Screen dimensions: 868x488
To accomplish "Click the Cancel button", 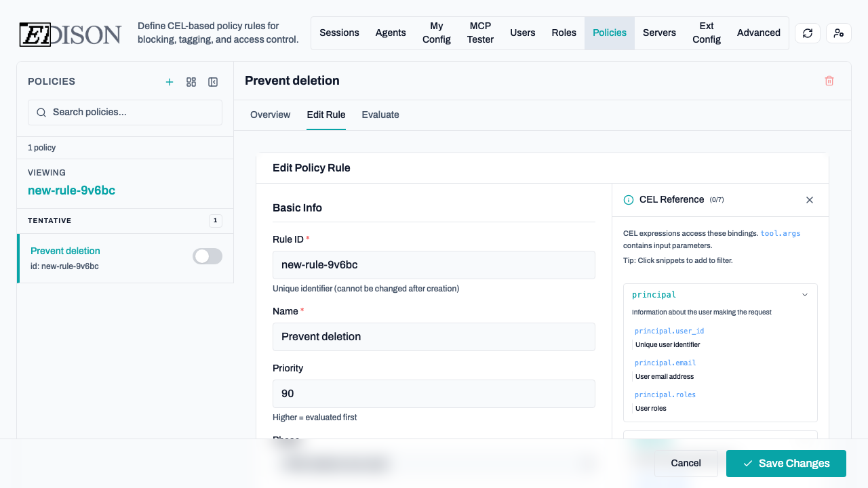I will [686, 464].
